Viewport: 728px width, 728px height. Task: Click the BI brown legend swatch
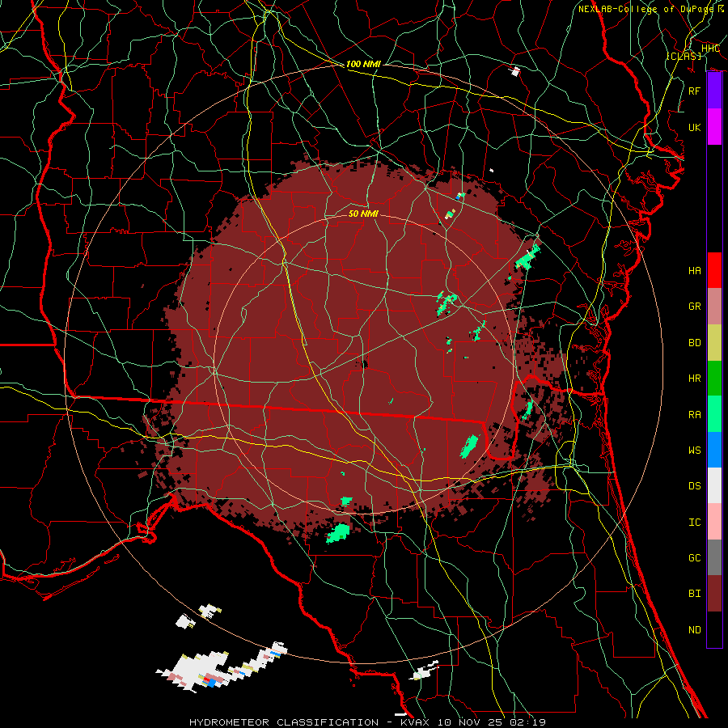point(714,594)
